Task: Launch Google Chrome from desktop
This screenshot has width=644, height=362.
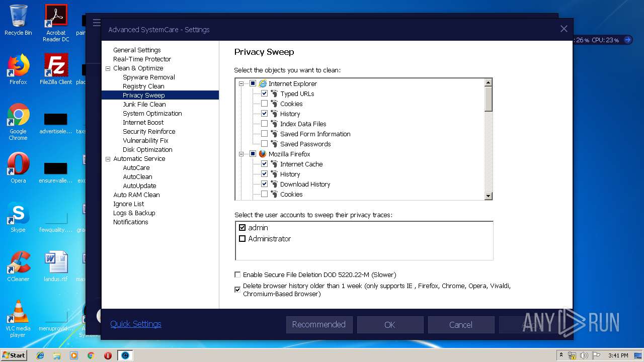Action: pos(18,122)
